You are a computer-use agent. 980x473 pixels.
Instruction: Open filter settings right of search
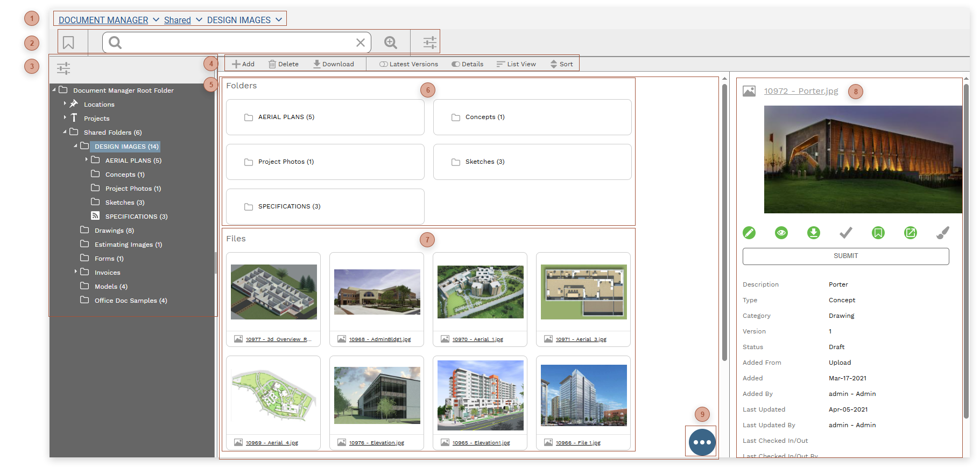(429, 43)
